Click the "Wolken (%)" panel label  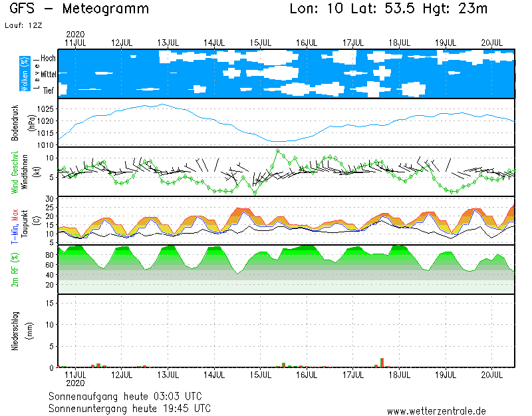tap(25, 74)
